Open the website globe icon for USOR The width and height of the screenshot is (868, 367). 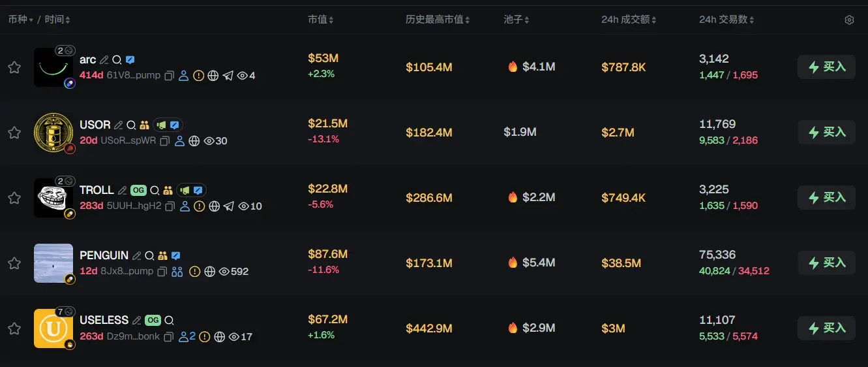[x=194, y=141]
